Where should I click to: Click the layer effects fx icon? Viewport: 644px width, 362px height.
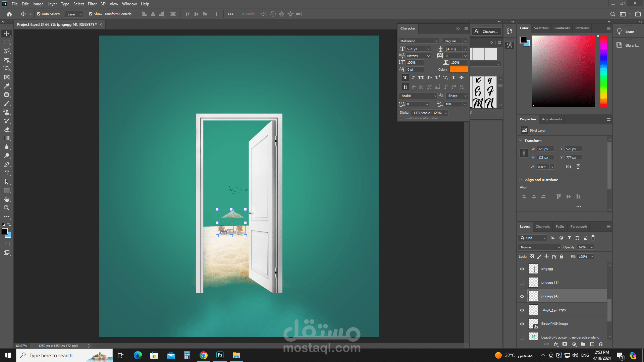point(556,344)
